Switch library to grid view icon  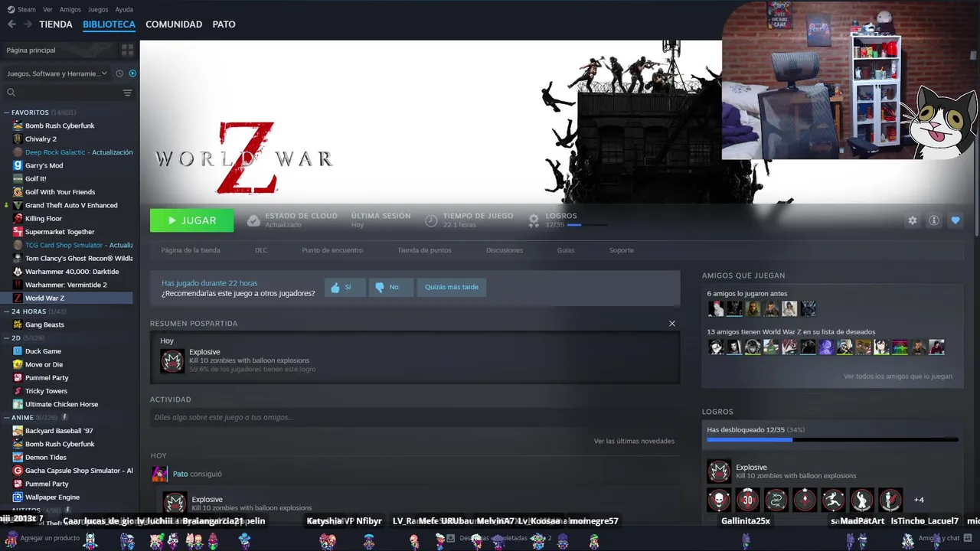127,50
